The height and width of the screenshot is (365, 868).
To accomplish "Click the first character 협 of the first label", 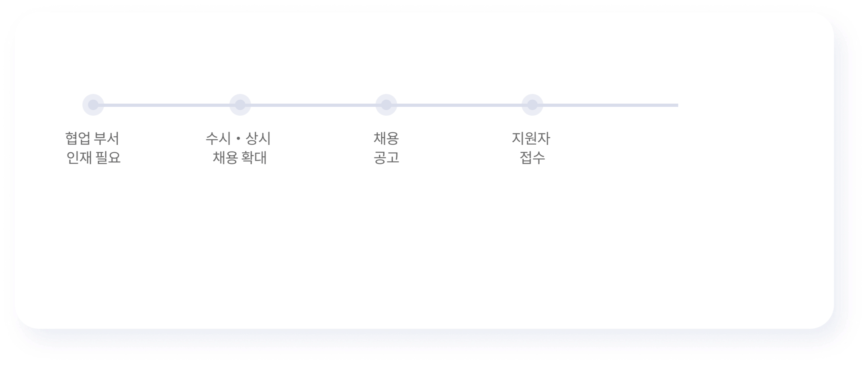I will (x=72, y=138).
